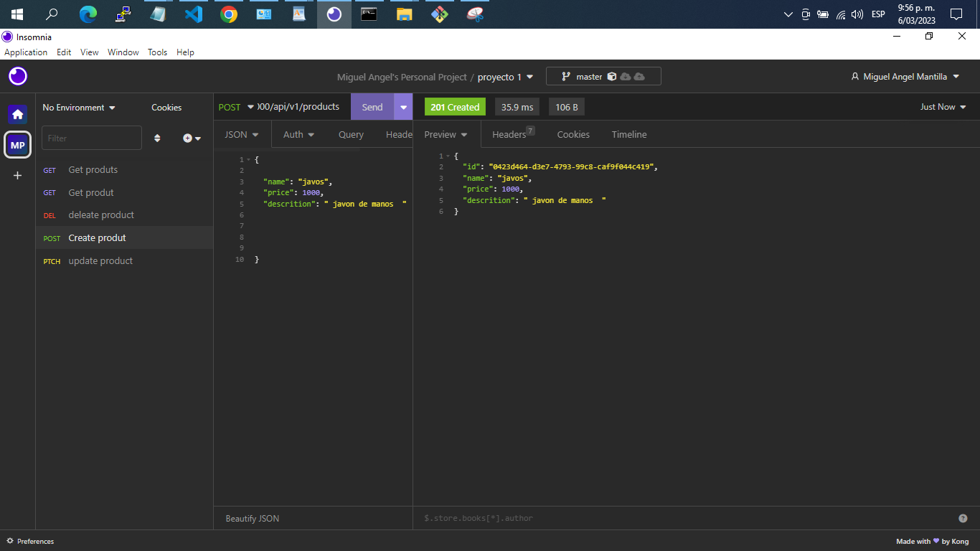Click Beautify JSON at the bottom
The height and width of the screenshot is (551, 980).
pos(250,518)
